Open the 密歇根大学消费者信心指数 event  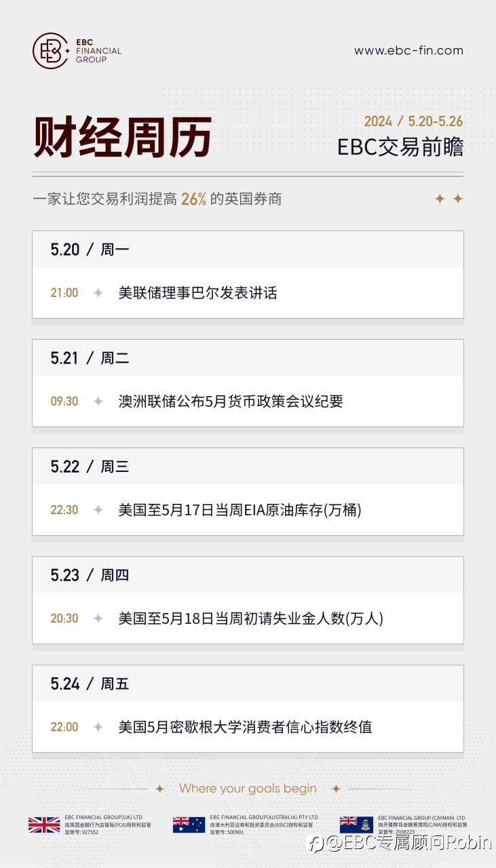245,727
